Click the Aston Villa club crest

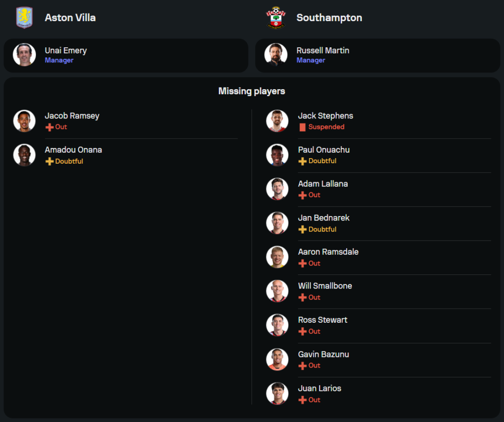click(24, 18)
